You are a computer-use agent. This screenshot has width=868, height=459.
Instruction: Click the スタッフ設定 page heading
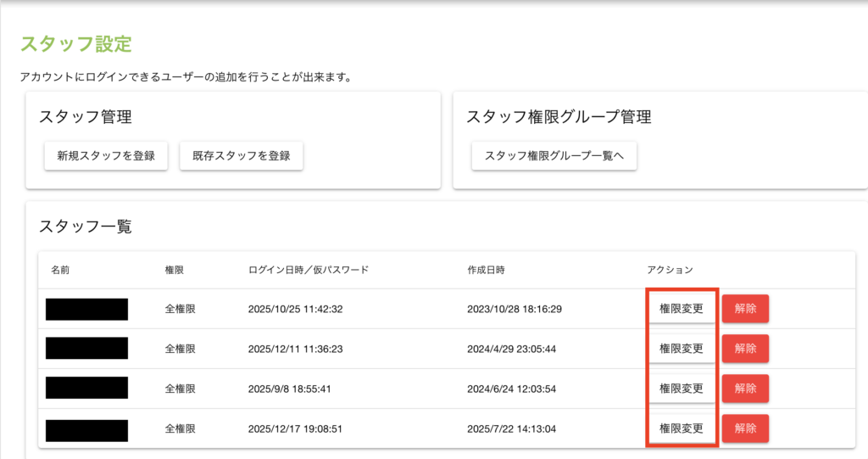(76, 44)
